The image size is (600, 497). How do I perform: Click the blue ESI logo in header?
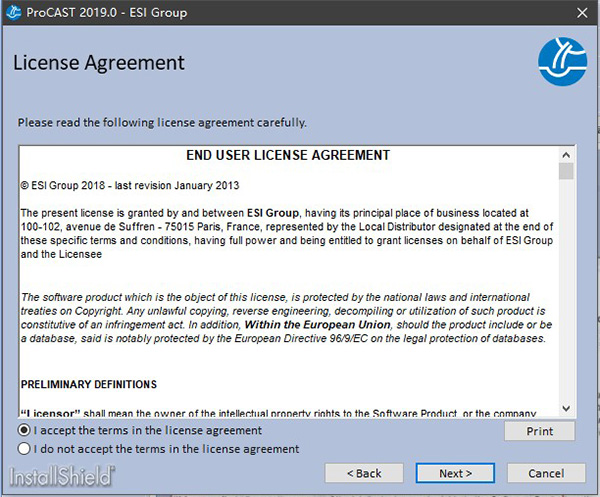[562, 61]
